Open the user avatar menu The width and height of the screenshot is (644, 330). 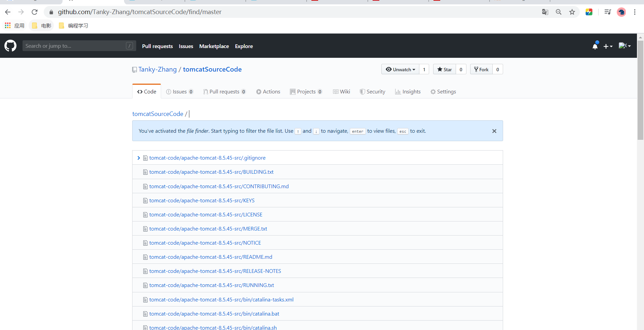[624, 46]
